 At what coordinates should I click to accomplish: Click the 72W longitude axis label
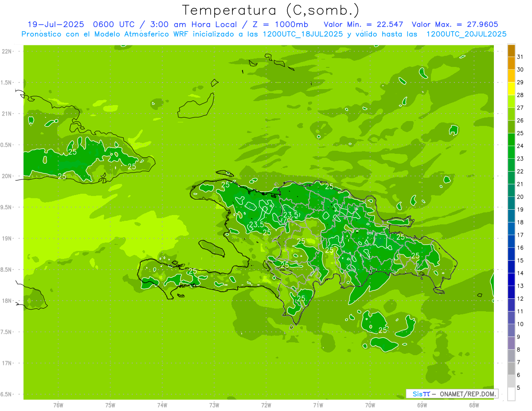click(x=266, y=405)
